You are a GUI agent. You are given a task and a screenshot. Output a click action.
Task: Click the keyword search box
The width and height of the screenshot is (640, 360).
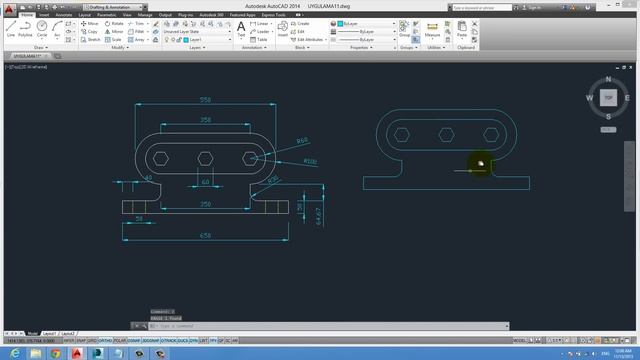tap(482, 7)
